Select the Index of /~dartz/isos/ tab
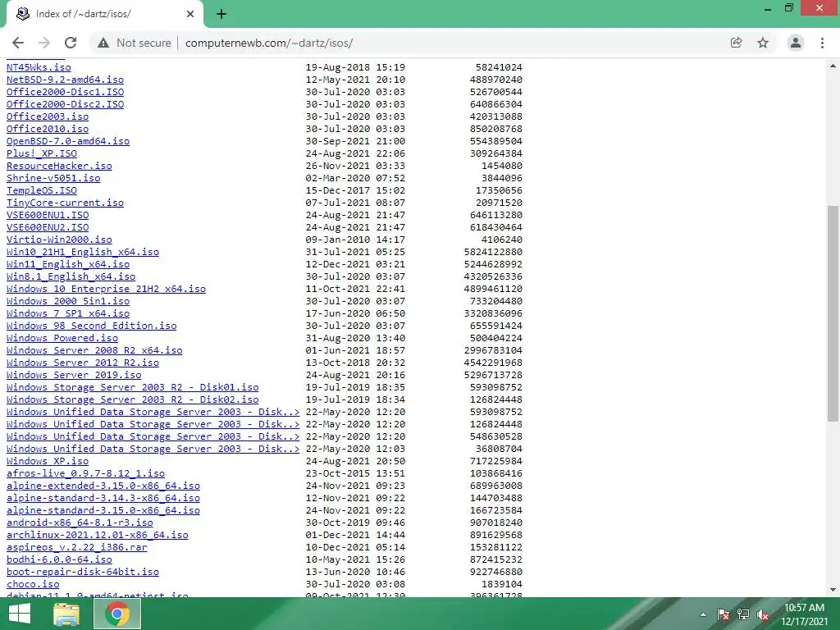Screen dimensions: 840x630 point(104,14)
